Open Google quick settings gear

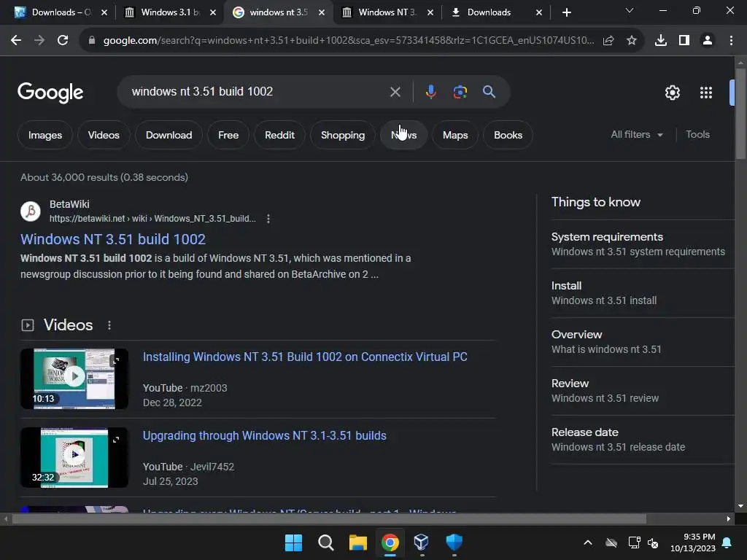(x=672, y=93)
